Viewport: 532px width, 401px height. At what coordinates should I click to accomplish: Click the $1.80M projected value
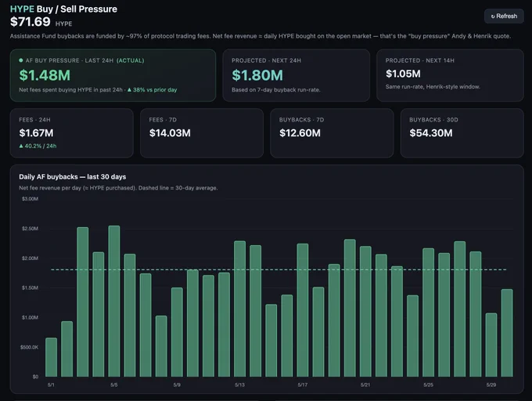point(257,75)
